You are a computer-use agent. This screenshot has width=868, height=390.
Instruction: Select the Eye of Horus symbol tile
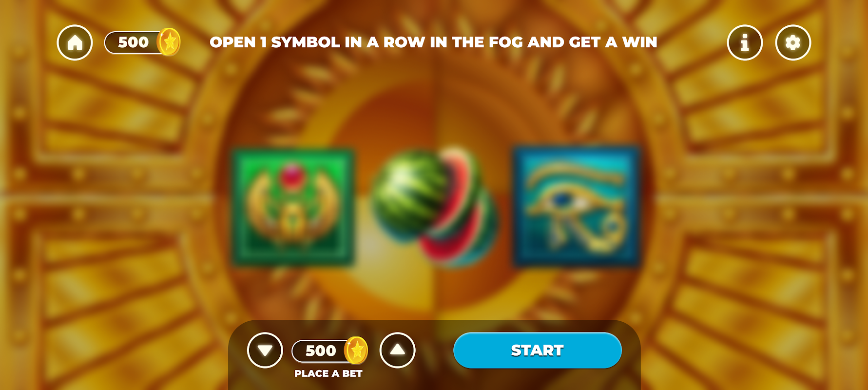(577, 206)
